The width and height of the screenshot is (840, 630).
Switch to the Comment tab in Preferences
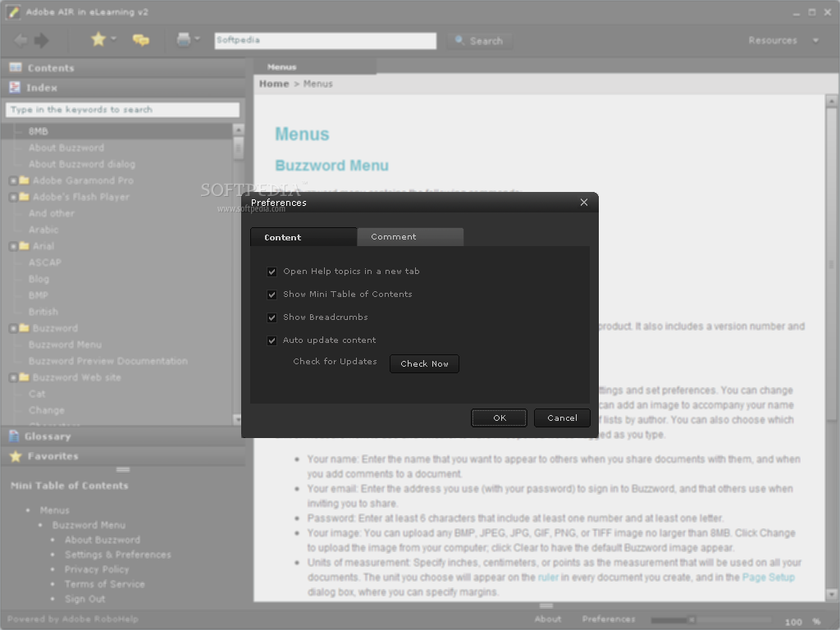410,237
